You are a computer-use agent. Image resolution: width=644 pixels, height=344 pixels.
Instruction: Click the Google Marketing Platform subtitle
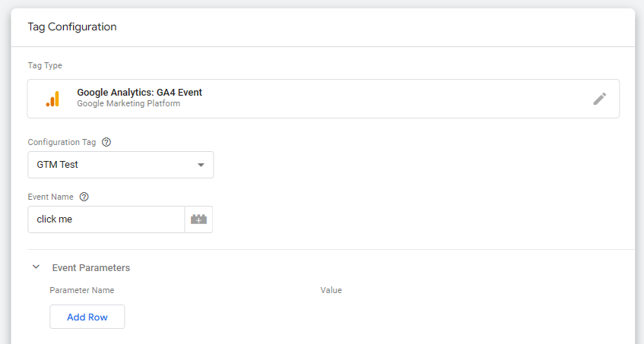128,103
